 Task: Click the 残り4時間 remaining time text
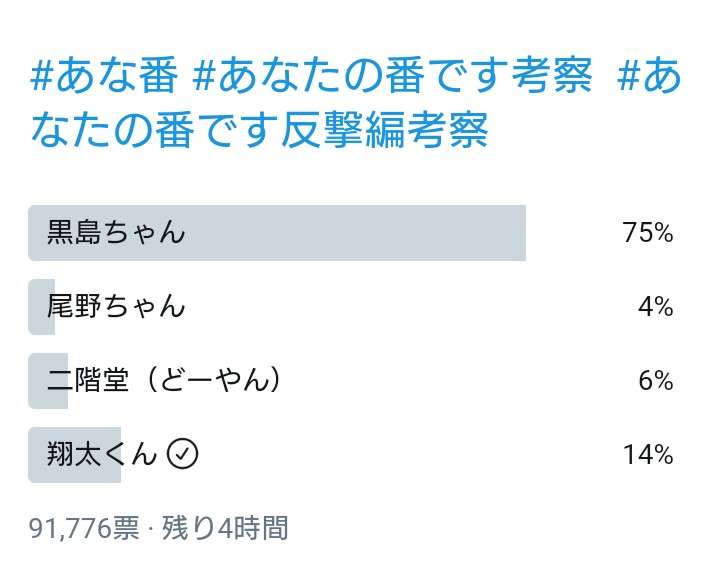(x=225, y=528)
